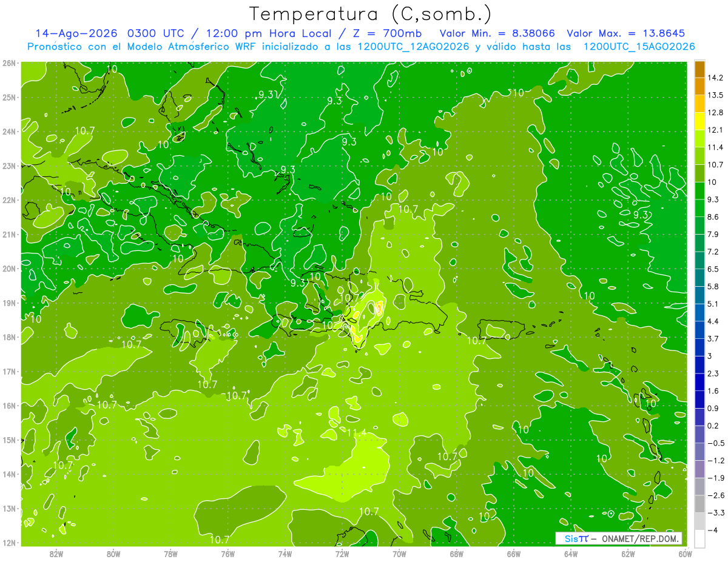Click the "13N" latitude label
728x562 pixels.
(x=10, y=508)
